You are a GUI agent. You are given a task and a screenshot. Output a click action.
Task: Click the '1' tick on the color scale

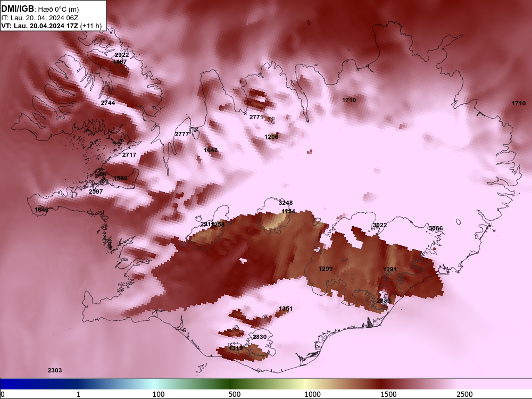[78, 394]
